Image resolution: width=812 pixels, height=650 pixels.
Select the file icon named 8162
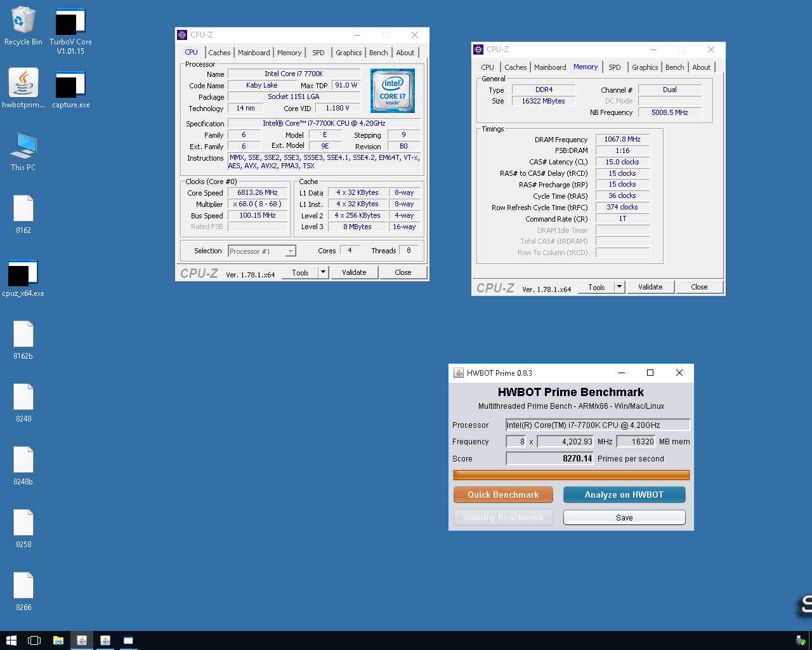[x=23, y=215]
